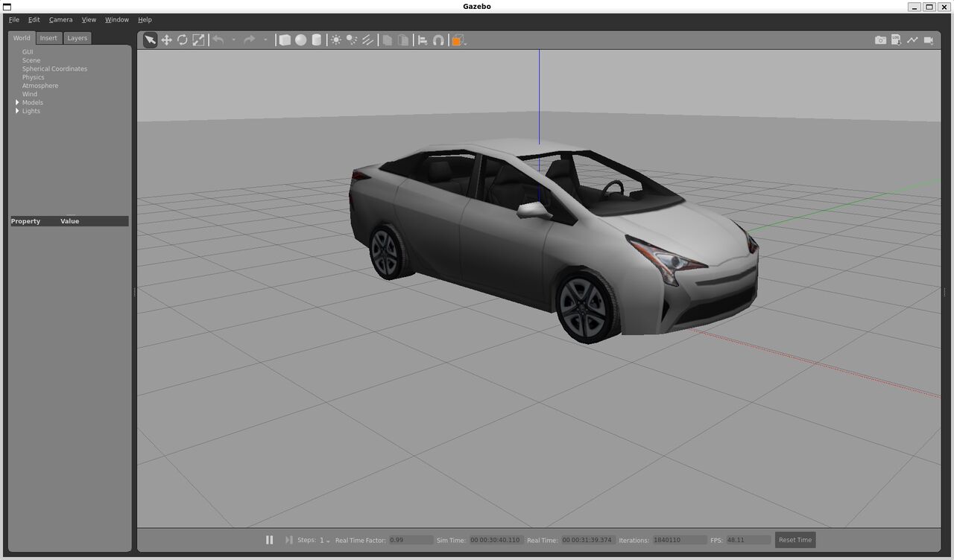Click the undo arrow icon

[x=218, y=40]
